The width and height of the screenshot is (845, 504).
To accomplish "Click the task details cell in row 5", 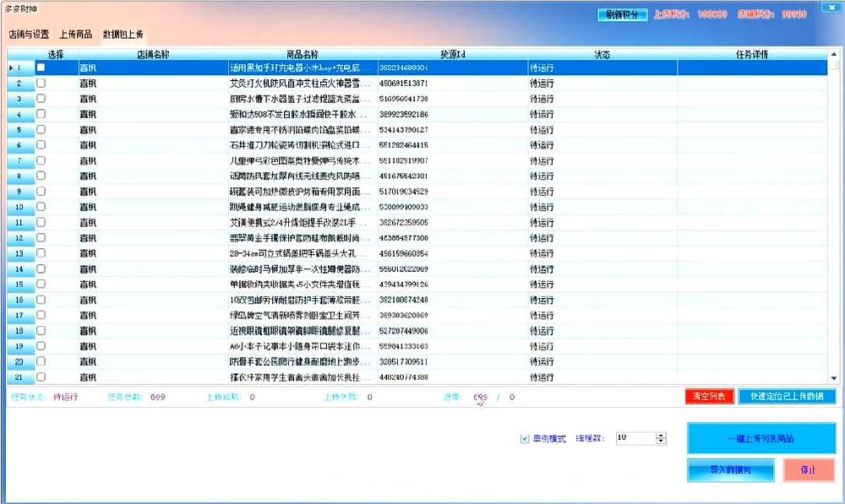I will (752, 130).
